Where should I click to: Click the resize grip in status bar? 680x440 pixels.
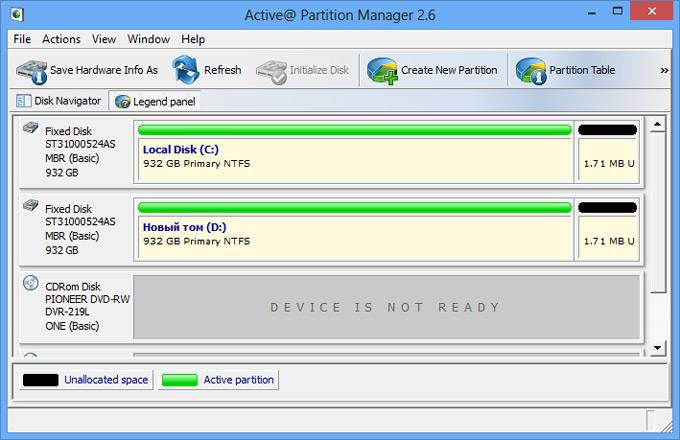(666, 426)
